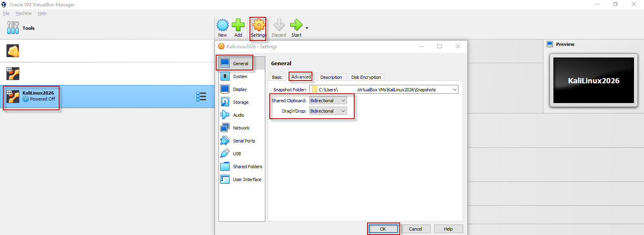
Task: Open the USB settings category
Action: coord(242,154)
